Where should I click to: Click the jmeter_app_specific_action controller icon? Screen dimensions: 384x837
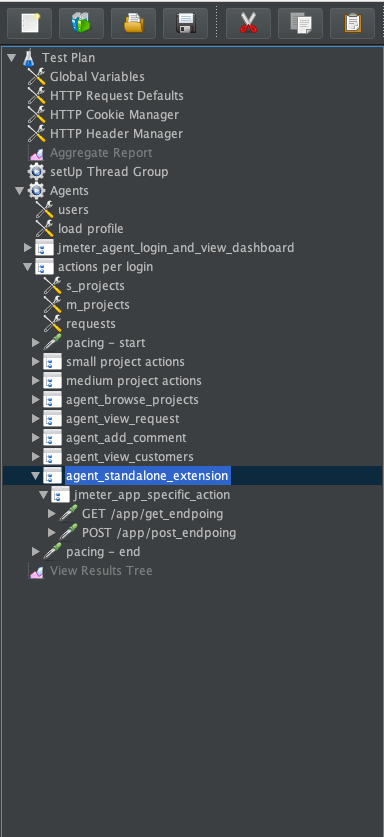click(60, 495)
